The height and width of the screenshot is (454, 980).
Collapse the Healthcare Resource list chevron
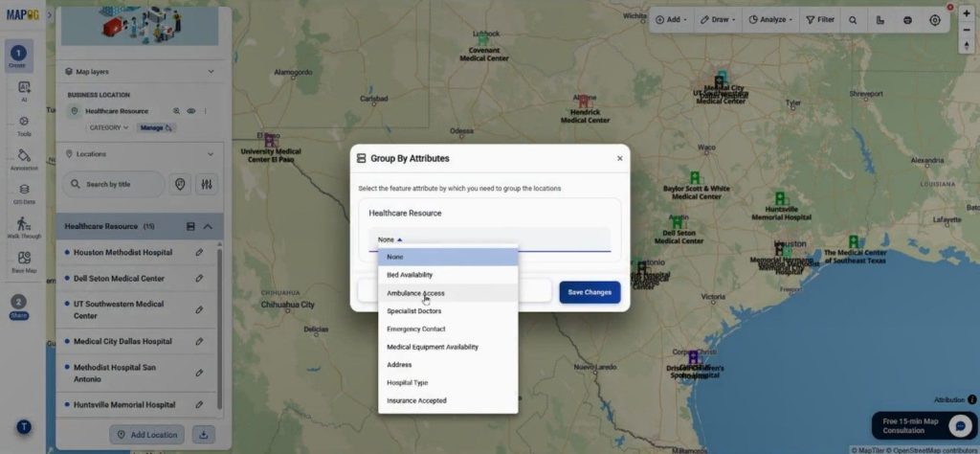[x=208, y=226]
